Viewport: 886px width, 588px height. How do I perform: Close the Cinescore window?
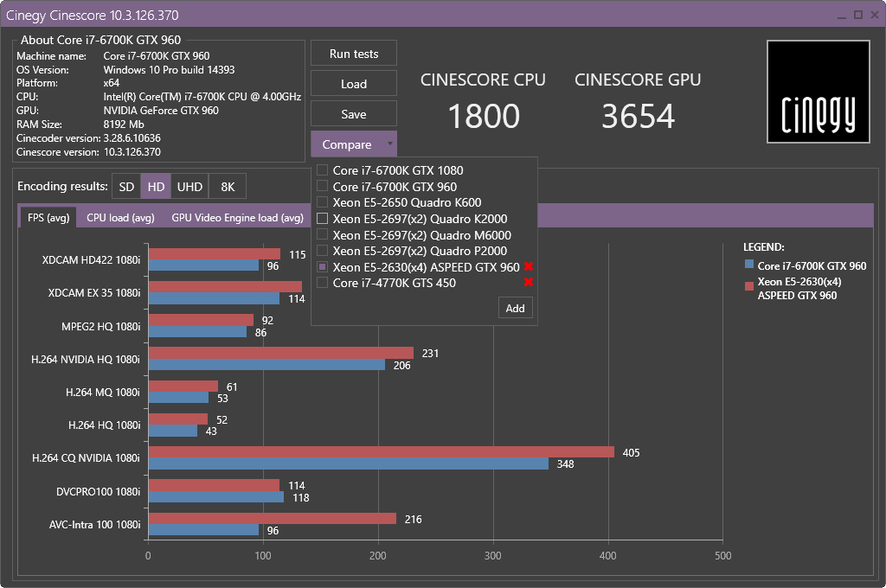[x=875, y=16]
